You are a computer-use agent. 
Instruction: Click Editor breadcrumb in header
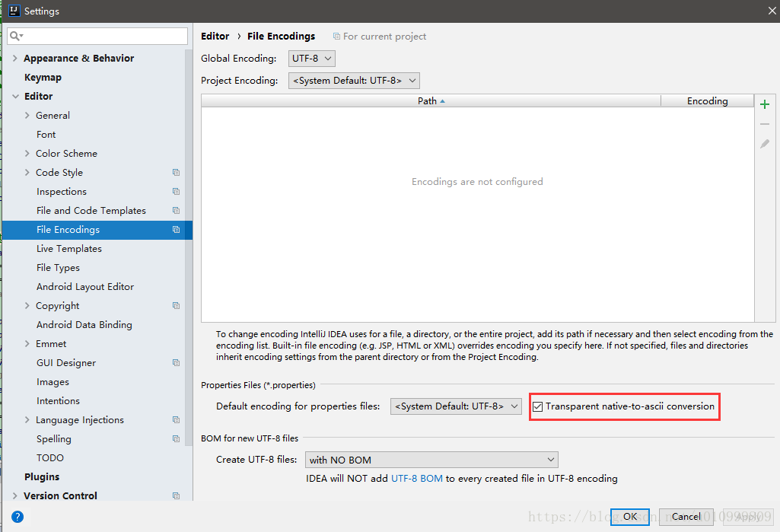[x=215, y=37]
